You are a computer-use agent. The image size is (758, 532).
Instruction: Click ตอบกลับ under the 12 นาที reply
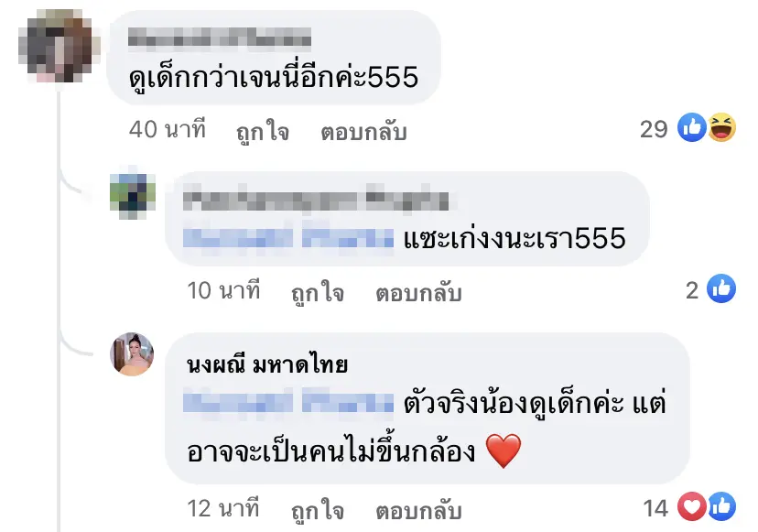coord(418,510)
